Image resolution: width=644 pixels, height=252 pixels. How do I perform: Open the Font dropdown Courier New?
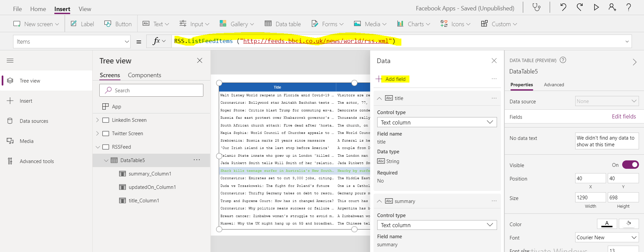[x=607, y=237]
